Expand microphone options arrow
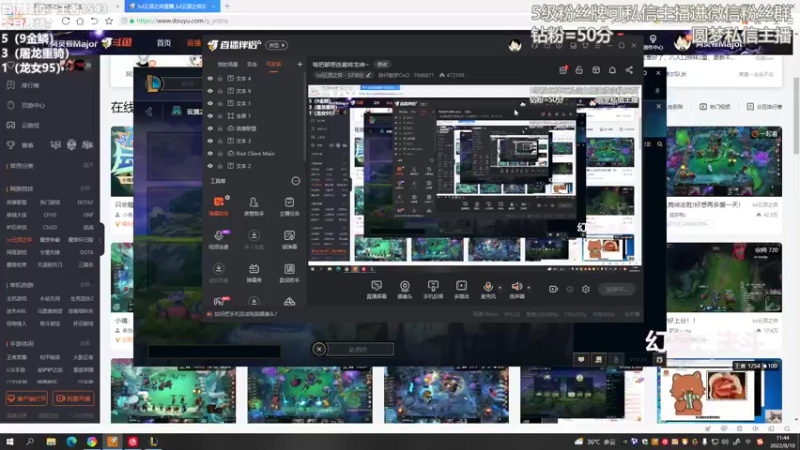Image resolution: width=800 pixels, height=450 pixels. 499,288
